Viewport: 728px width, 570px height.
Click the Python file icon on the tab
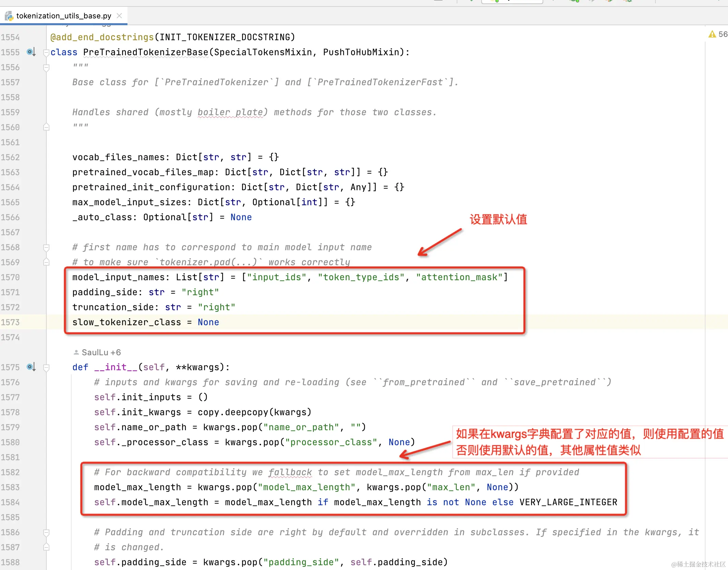click(x=9, y=16)
